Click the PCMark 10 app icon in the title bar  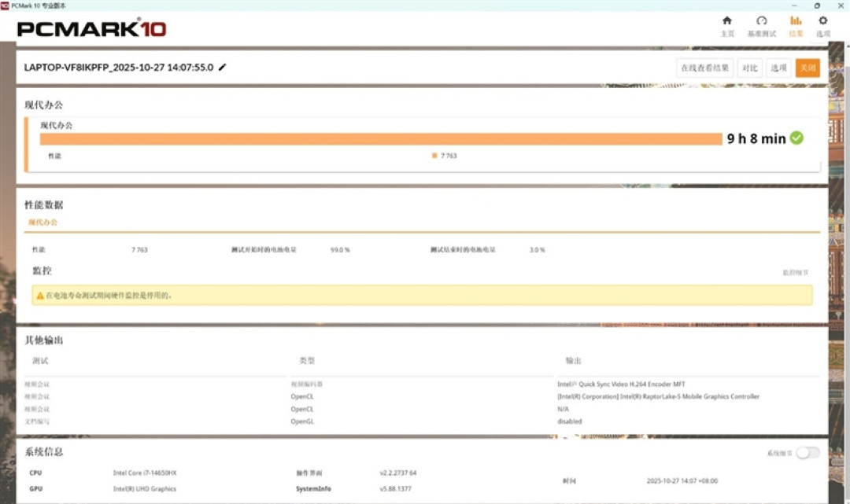pos(5,6)
